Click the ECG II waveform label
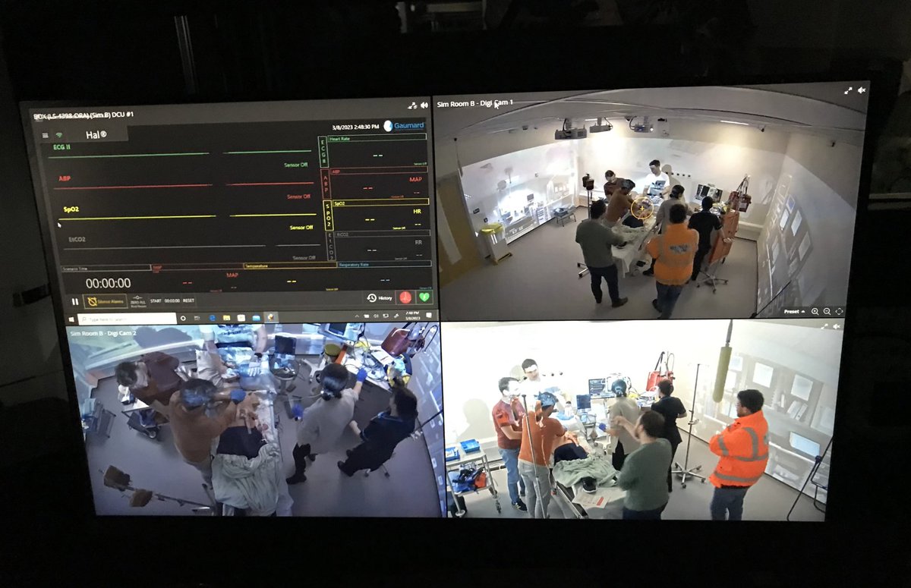Viewport: 911px width, 588px height. tap(61, 146)
